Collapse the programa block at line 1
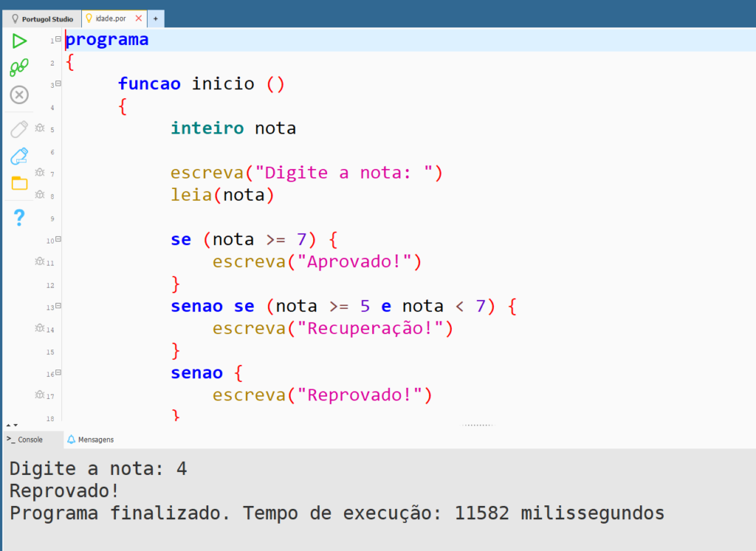756x551 pixels. (x=58, y=39)
